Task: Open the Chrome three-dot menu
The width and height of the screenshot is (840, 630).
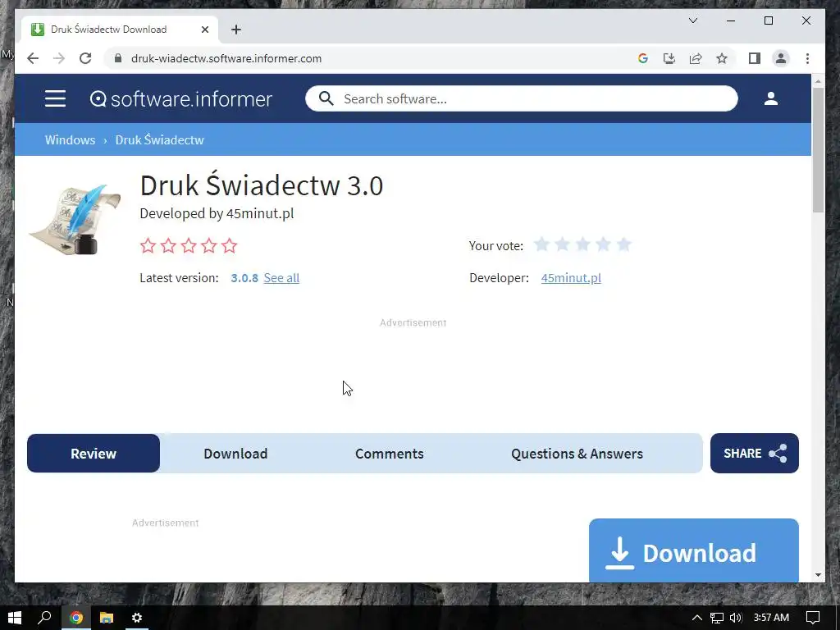Action: [807, 58]
